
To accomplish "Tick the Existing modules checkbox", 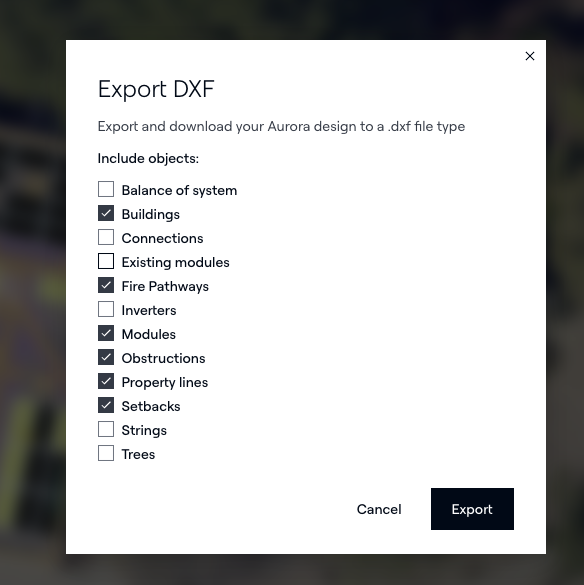I will (106, 261).
